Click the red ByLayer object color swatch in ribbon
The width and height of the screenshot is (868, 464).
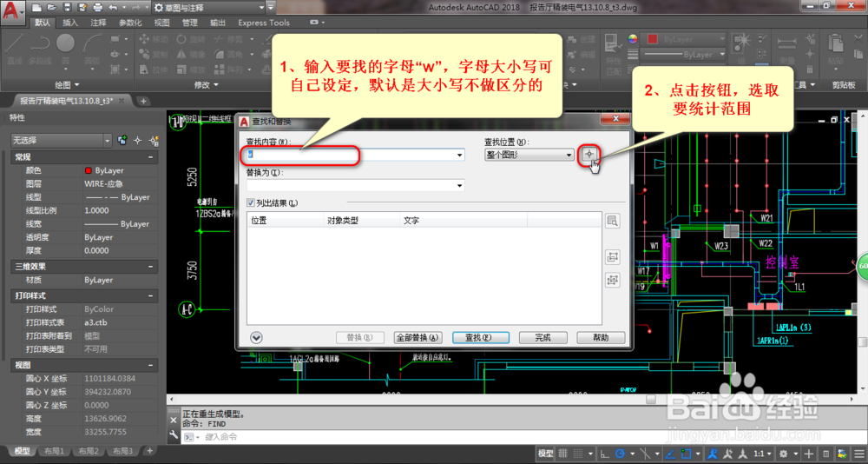click(653, 39)
